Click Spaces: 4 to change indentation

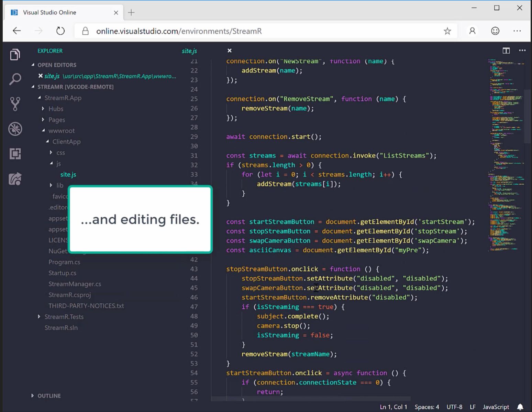(427, 407)
